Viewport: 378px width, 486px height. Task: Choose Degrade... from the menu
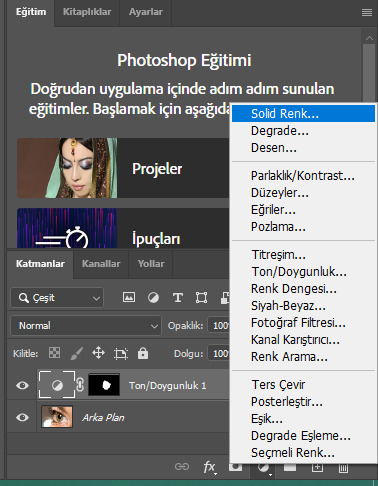click(303, 131)
